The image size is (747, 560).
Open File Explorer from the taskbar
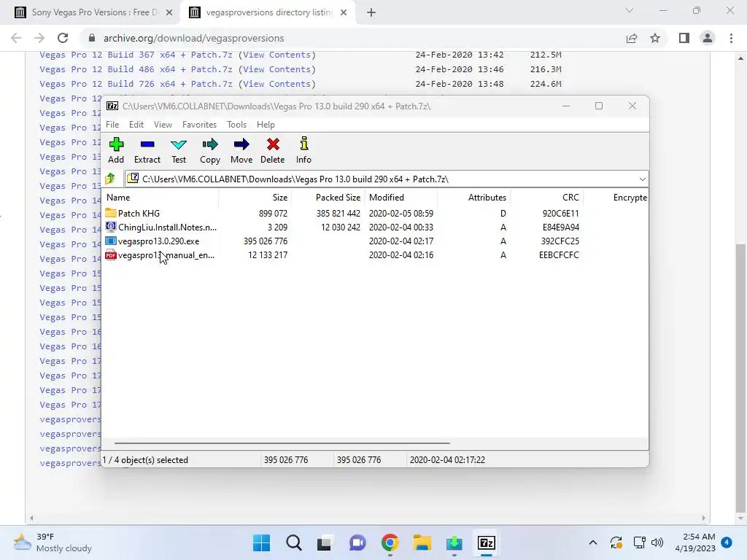422,542
